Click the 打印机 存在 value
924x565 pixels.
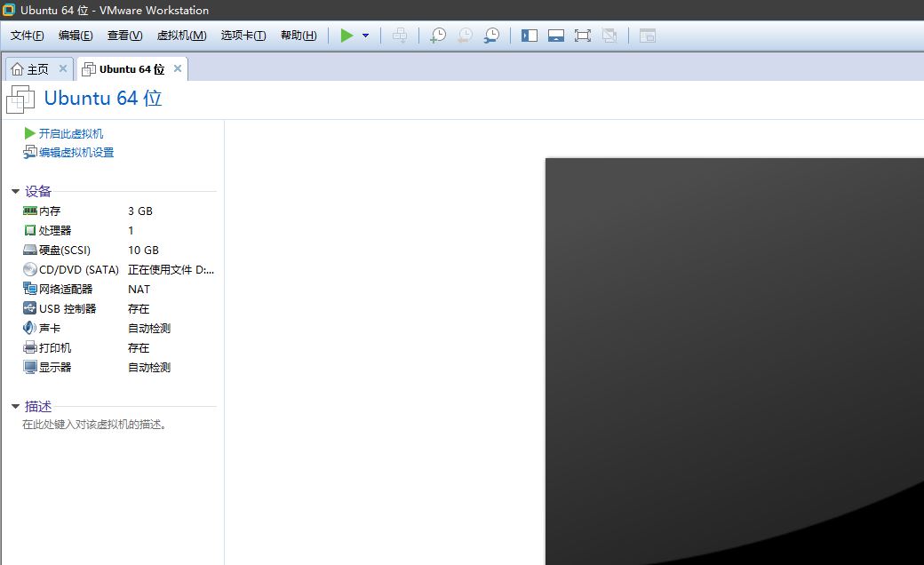pyautogui.click(x=139, y=348)
